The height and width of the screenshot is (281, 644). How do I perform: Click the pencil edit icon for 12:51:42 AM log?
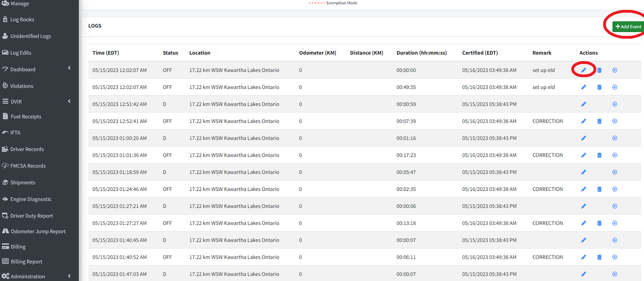tap(583, 104)
